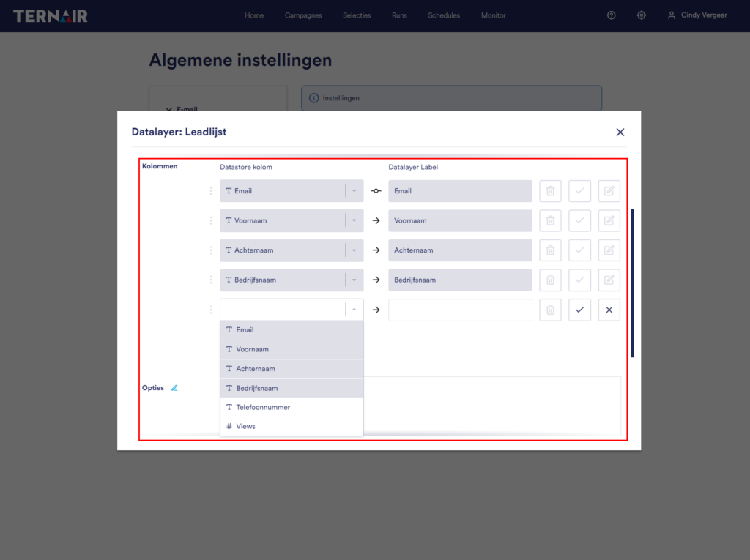This screenshot has width=750, height=560.
Task: Choose Voornaam from the dropdown list
Action: pos(292,350)
